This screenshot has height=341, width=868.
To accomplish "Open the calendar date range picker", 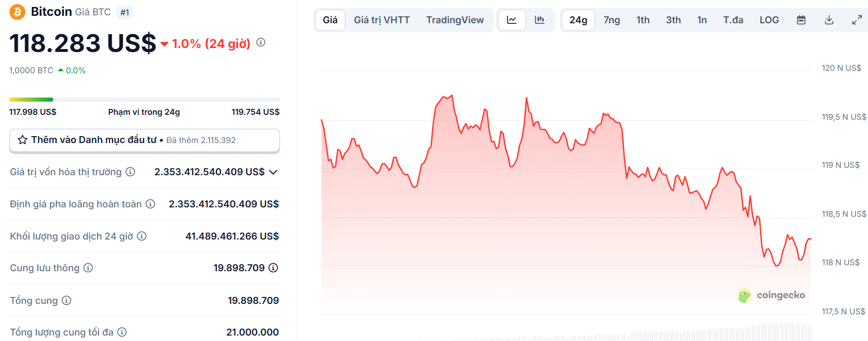I will [801, 20].
